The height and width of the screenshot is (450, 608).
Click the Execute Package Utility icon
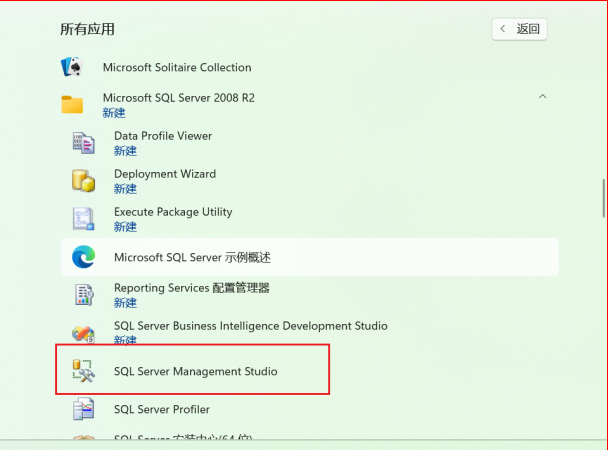tap(83, 219)
